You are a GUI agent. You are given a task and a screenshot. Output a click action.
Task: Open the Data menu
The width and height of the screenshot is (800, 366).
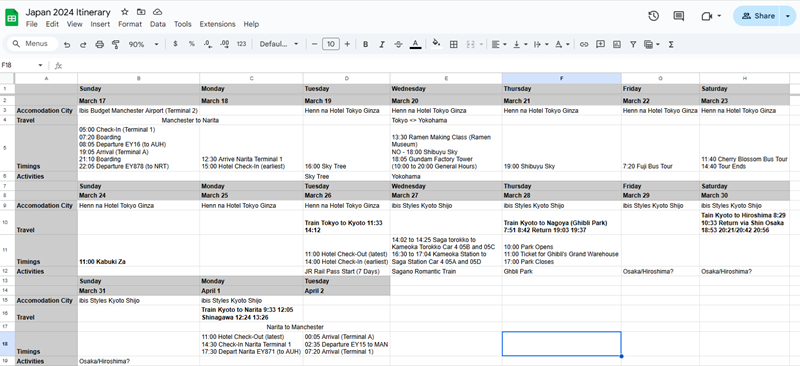[158, 24]
